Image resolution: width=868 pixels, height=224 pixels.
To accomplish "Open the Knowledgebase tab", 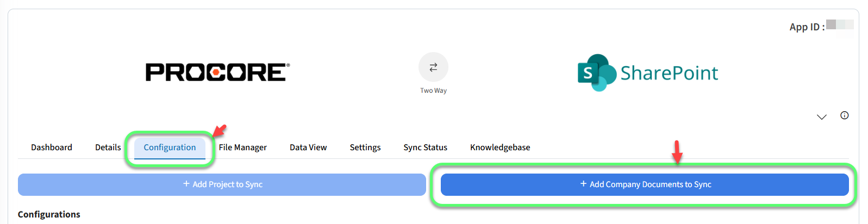I will (x=500, y=148).
